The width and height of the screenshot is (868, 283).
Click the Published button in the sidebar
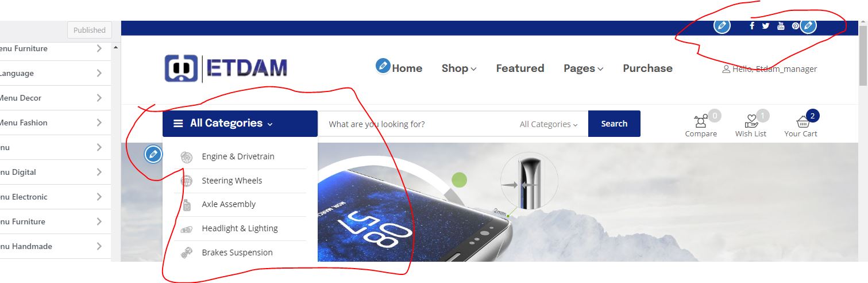click(x=90, y=30)
